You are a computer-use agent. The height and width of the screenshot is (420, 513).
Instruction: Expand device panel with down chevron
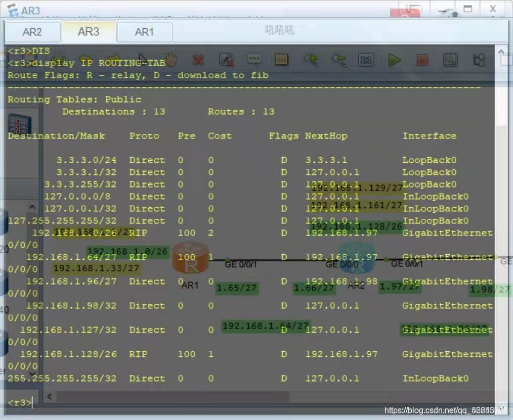pyautogui.click(x=32, y=374)
